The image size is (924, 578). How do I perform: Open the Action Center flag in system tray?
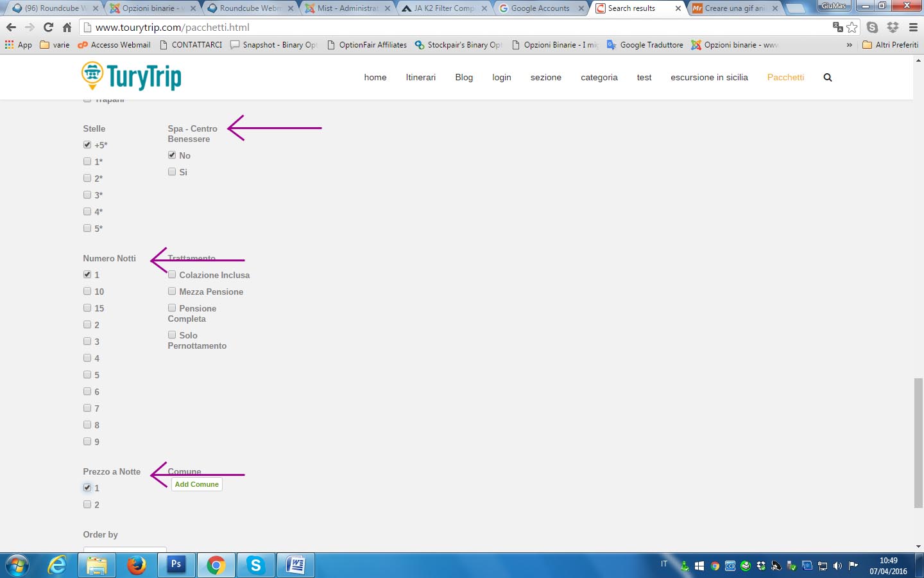click(853, 566)
